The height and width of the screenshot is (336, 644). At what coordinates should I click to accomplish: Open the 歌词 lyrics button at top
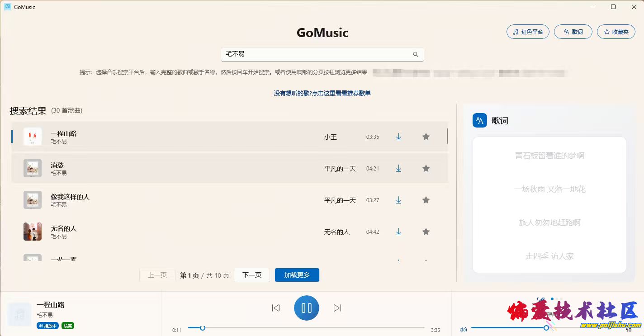[573, 32]
